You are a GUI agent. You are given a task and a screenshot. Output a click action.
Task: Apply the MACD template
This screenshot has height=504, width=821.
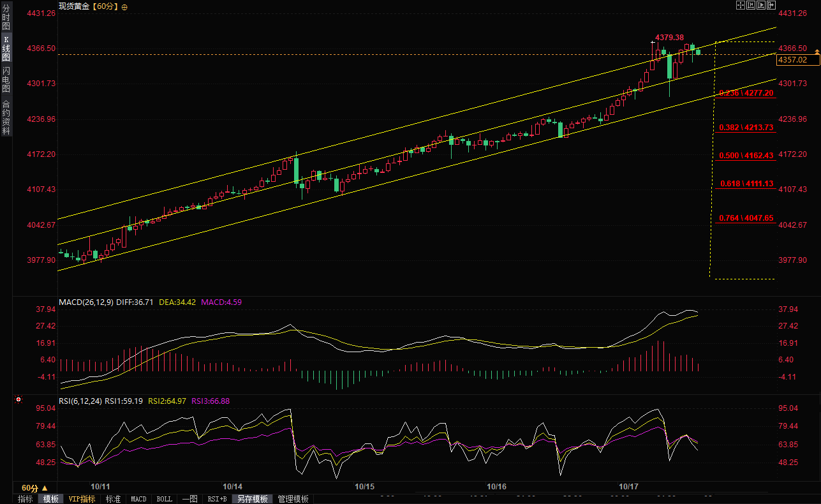coord(138,499)
